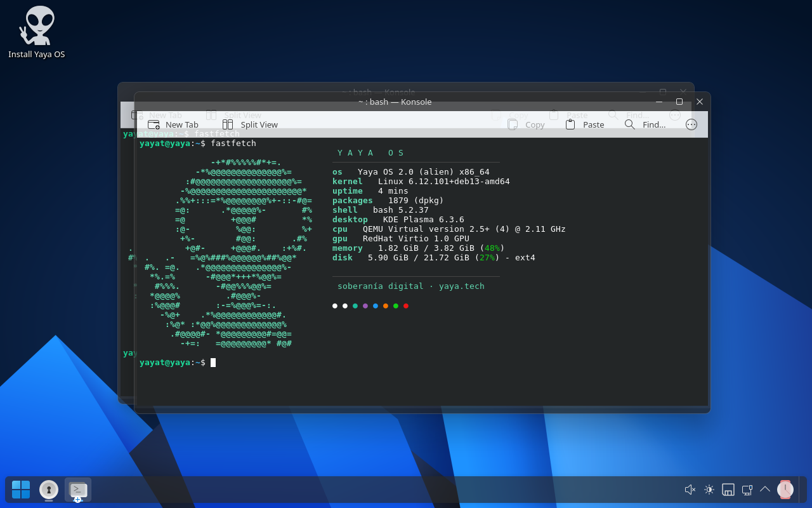Viewport: 812px width, 508px height.
Task: Close the front Konsole window
Action: (x=700, y=102)
